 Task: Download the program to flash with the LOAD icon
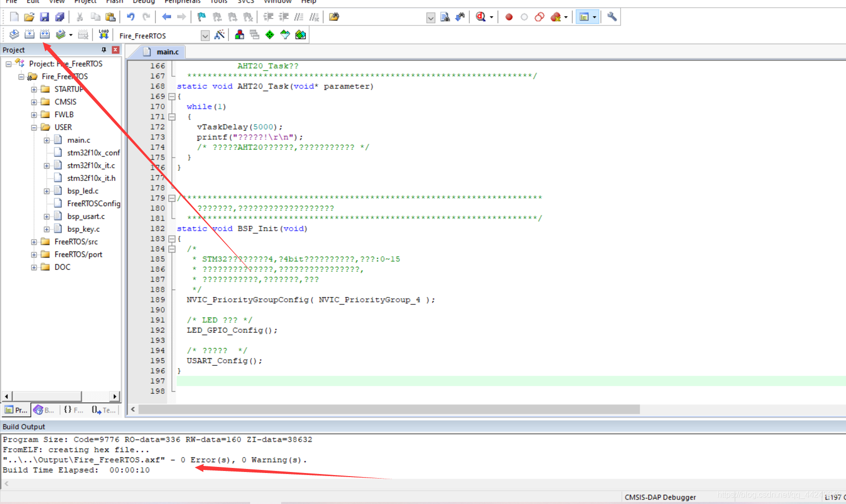(104, 35)
